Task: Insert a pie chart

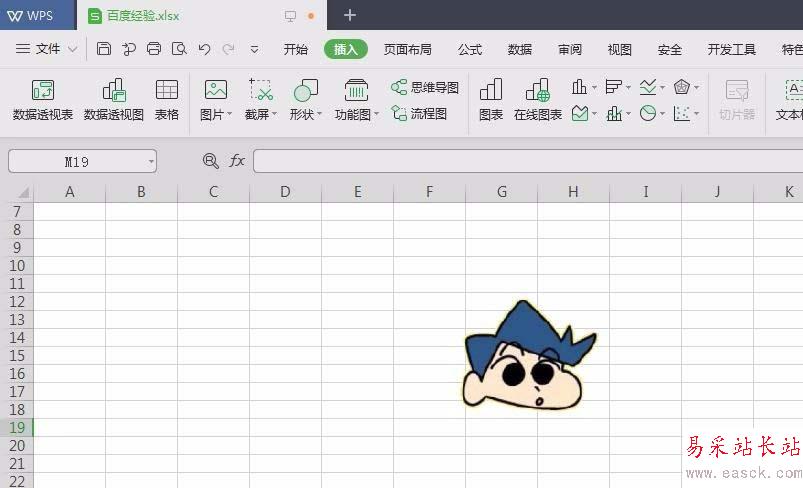Action: pyautogui.click(x=648, y=113)
